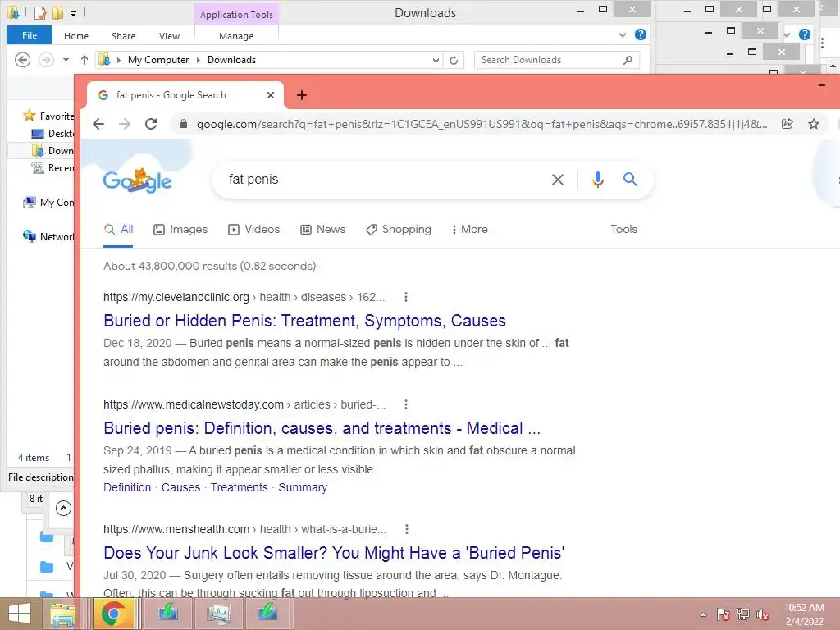The height and width of the screenshot is (630, 840).
Task: Jump to Causes sitelink
Action: click(x=181, y=487)
